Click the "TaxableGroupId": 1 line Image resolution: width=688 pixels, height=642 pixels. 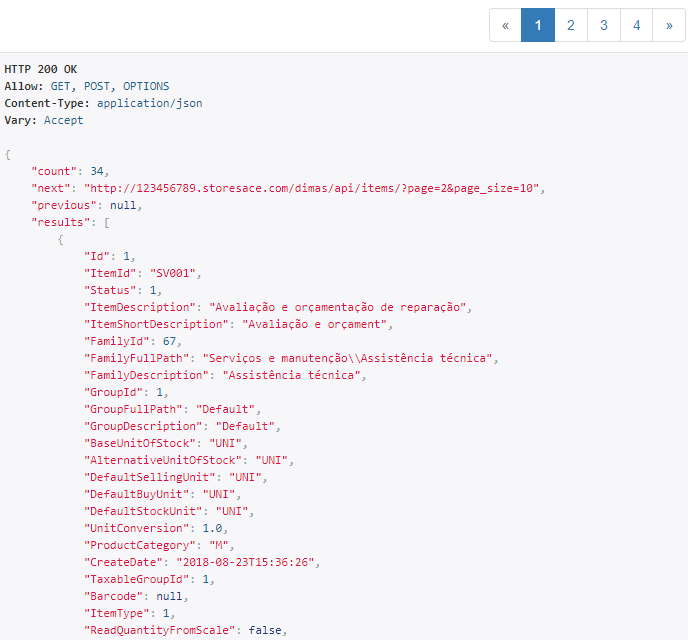point(149,579)
